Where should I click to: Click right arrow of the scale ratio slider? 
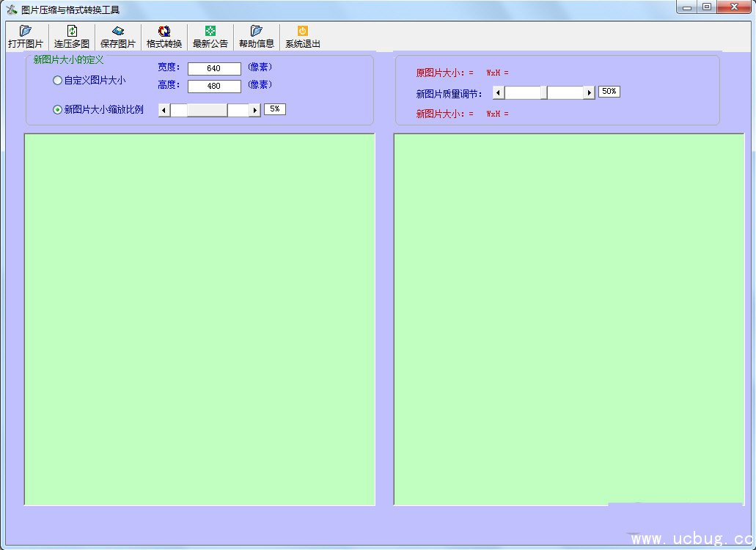[x=254, y=110]
